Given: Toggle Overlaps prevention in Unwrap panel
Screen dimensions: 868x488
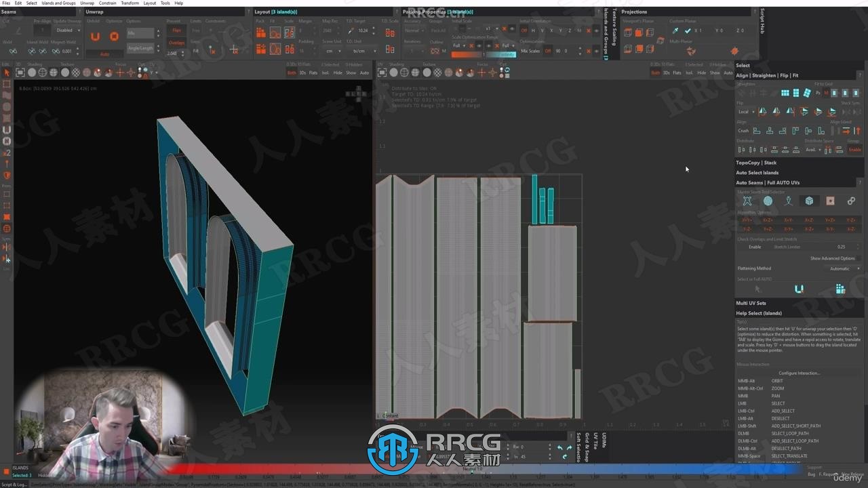Looking at the screenshot, I should 176,42.
